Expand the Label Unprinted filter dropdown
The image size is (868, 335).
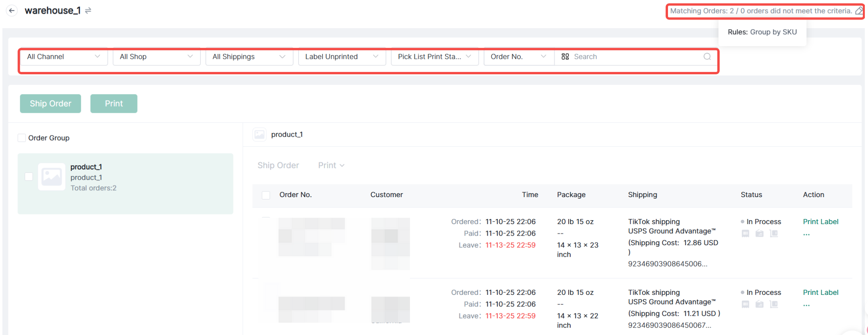(x=342, y=57)
